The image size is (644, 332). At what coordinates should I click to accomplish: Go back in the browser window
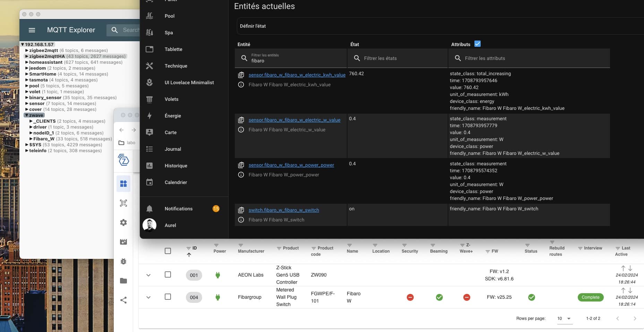[121, 130]
